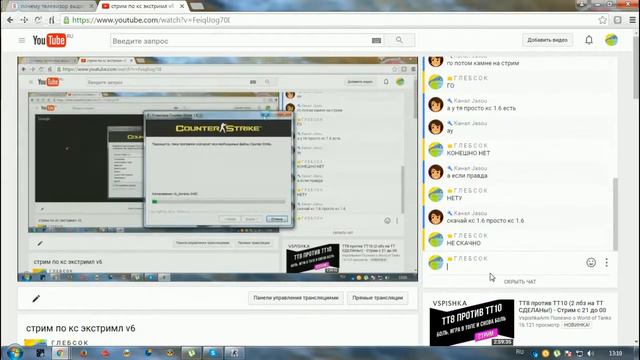640x360 pixels.
Task: Reload the YouTube page
Action: [38, 20]
